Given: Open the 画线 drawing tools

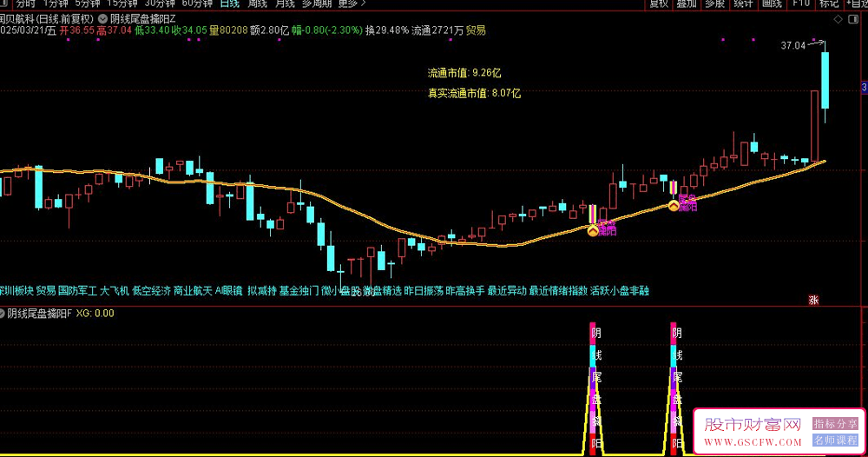Looking at the screenshot, I should coord(772,3).
